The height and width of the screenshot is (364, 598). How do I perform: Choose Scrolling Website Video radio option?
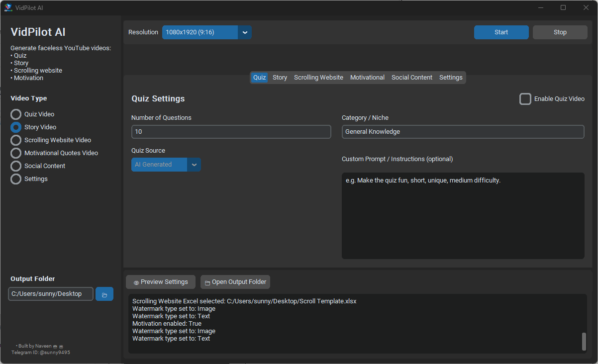click(16, 140)
